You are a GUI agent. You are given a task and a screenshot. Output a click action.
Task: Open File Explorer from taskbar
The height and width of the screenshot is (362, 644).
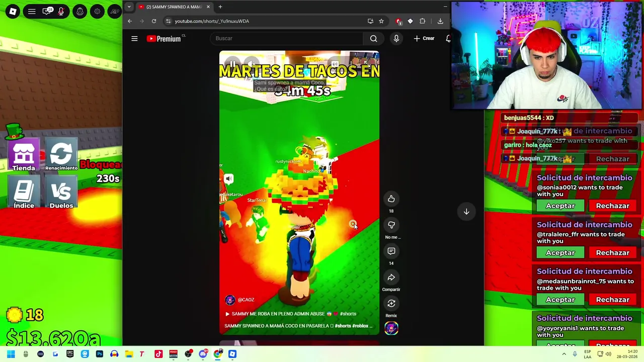coord(129,354)
